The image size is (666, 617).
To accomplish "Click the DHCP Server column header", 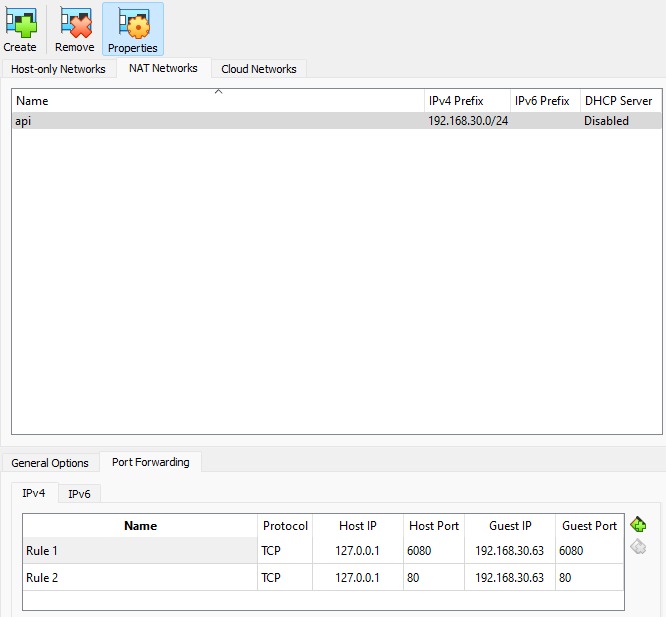I will 618,101.
